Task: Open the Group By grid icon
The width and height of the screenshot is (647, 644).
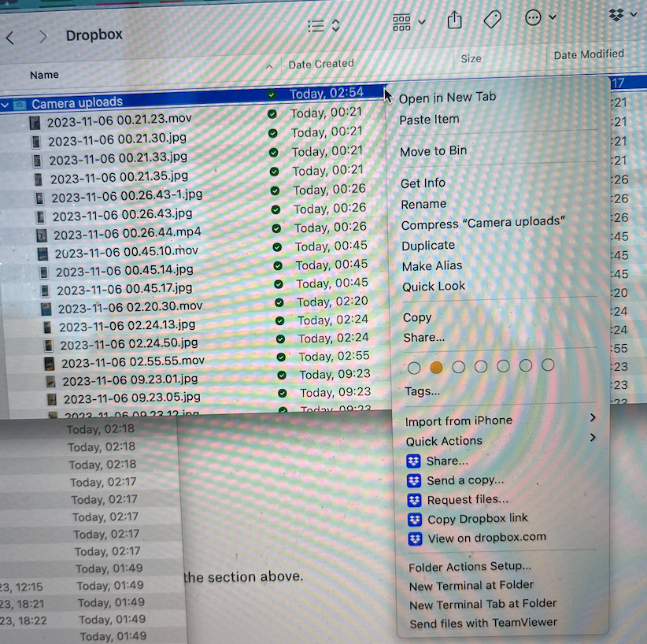Action: pos(401,23)
